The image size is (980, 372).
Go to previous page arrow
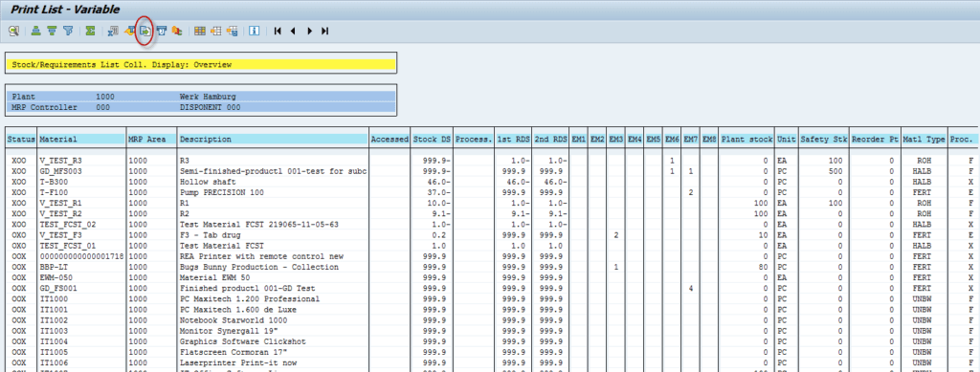293,31
